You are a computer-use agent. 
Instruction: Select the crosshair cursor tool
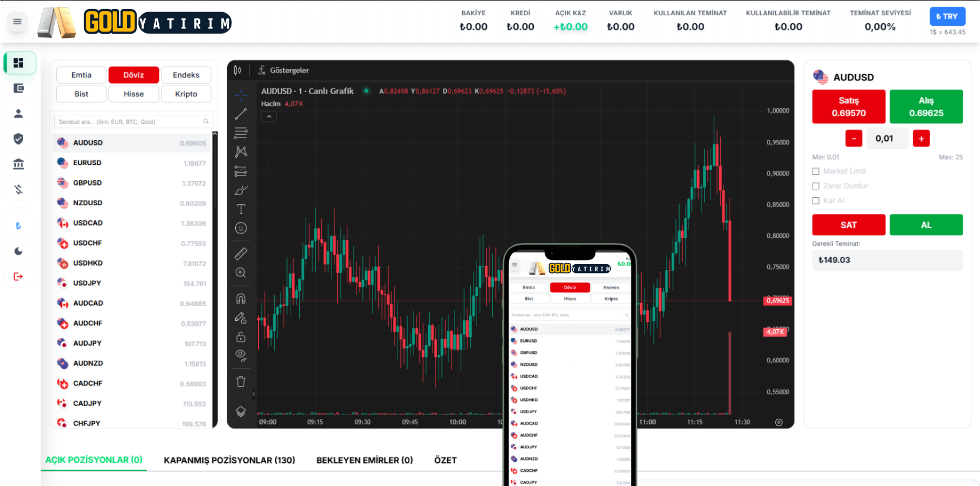pos(241,95)
